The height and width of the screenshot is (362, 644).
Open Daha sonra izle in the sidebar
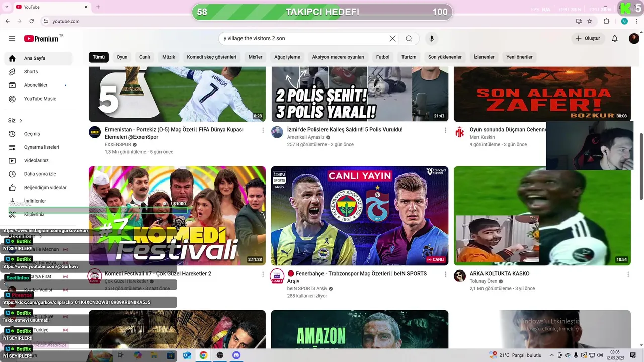coord(38,174)
